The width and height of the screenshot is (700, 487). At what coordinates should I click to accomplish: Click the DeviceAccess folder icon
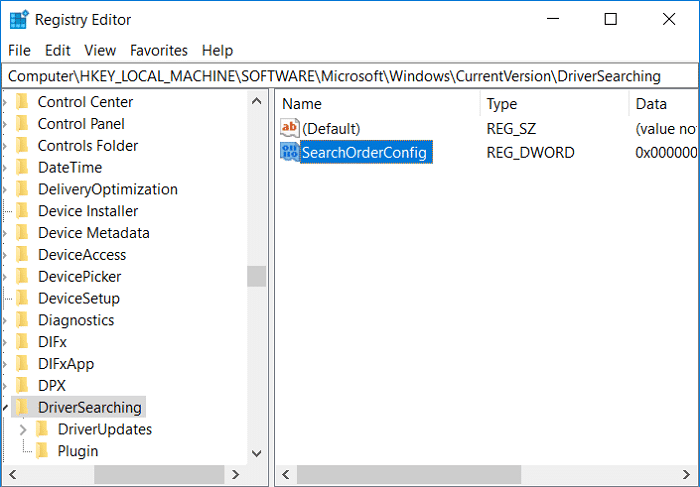point(22,254)
